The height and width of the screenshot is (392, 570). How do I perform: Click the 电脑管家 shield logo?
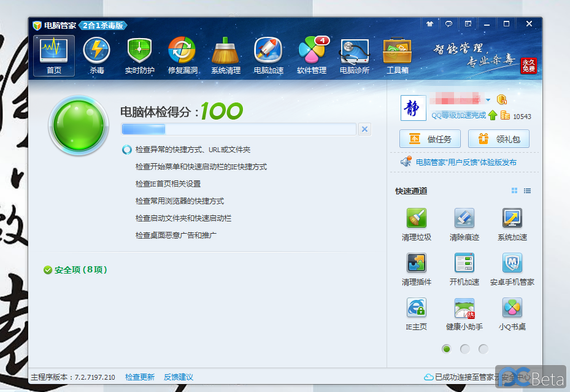[37, 25]
